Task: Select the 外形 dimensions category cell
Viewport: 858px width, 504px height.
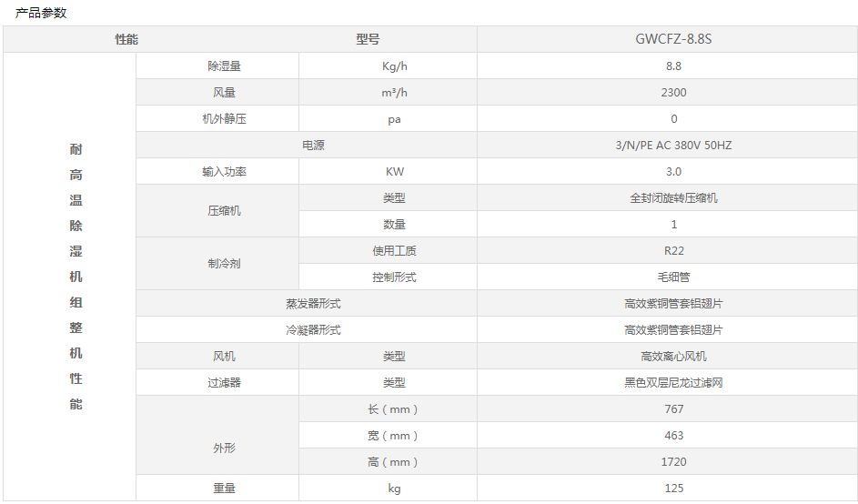Action: pyautogui.click(x=224, y=449)
